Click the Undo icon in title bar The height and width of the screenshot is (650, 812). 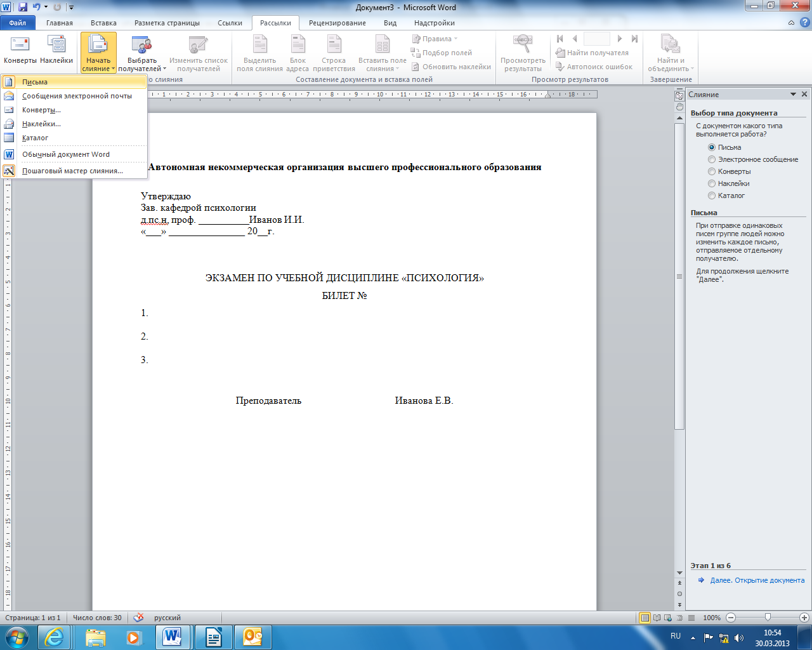[36, 8]
